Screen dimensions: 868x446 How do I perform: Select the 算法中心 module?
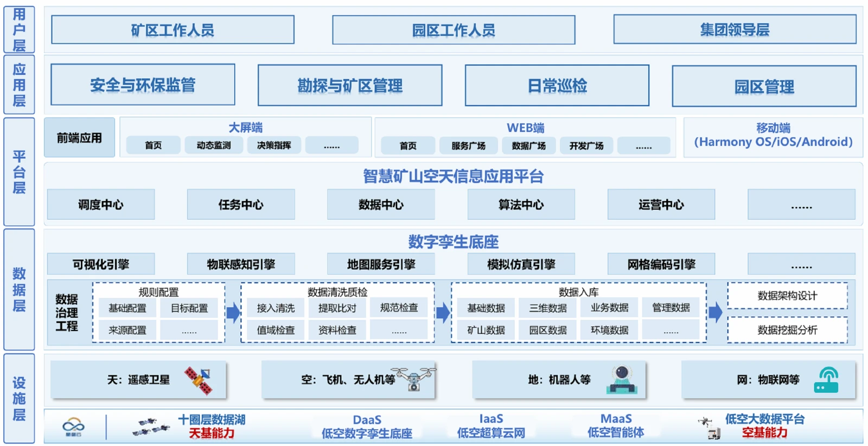click(x=521, y=205)
